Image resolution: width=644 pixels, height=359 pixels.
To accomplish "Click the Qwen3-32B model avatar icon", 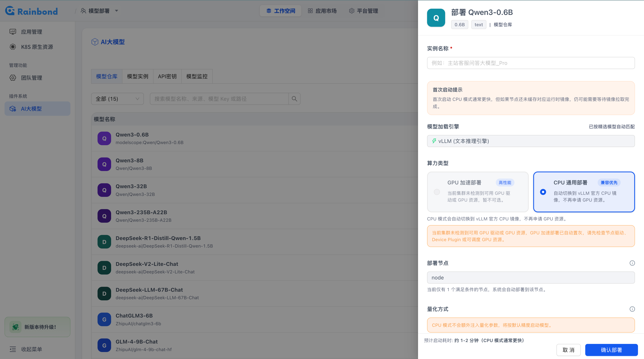I will (x=104, y=190).
